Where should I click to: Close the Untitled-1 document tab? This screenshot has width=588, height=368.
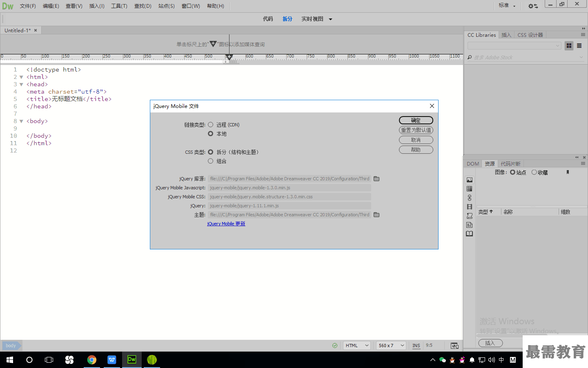point(36,30)
